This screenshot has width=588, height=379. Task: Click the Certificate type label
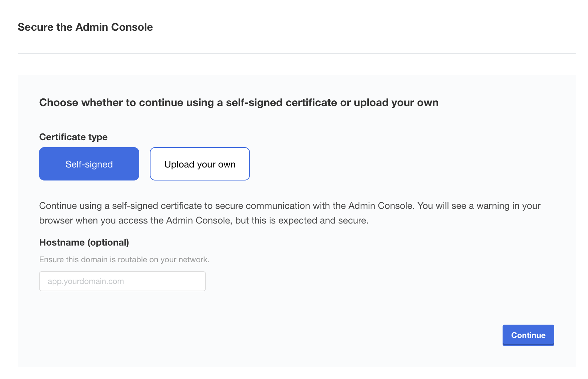pyautogui.click(x=73, y=137)
